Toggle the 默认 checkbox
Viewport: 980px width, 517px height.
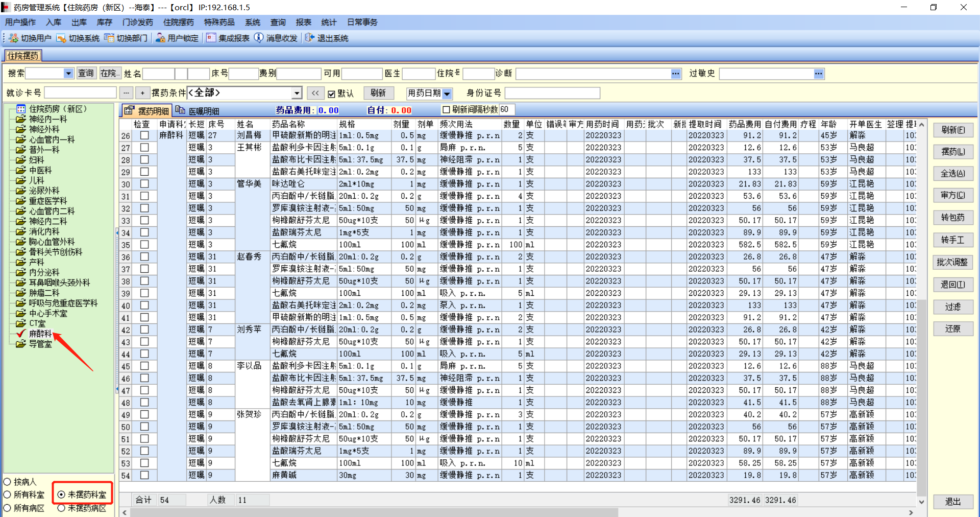point(332,94)
